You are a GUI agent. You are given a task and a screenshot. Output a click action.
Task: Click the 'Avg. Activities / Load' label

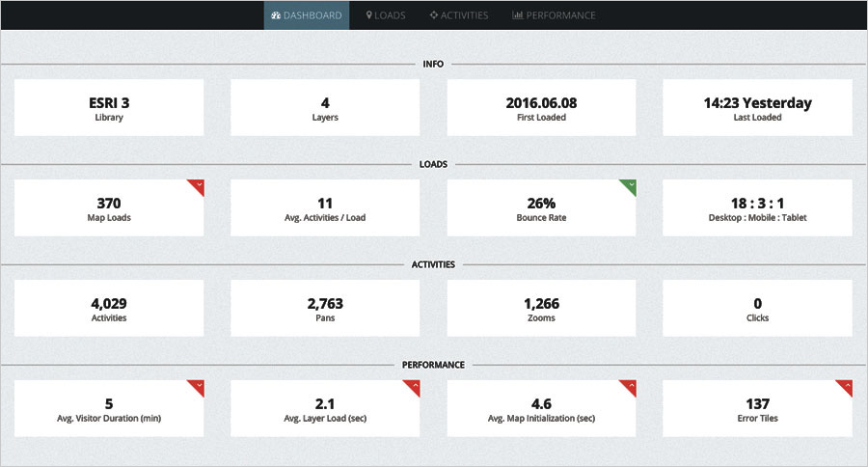point(325,218)
